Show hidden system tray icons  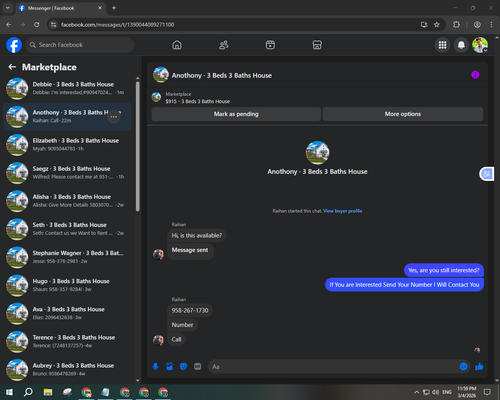417,392
